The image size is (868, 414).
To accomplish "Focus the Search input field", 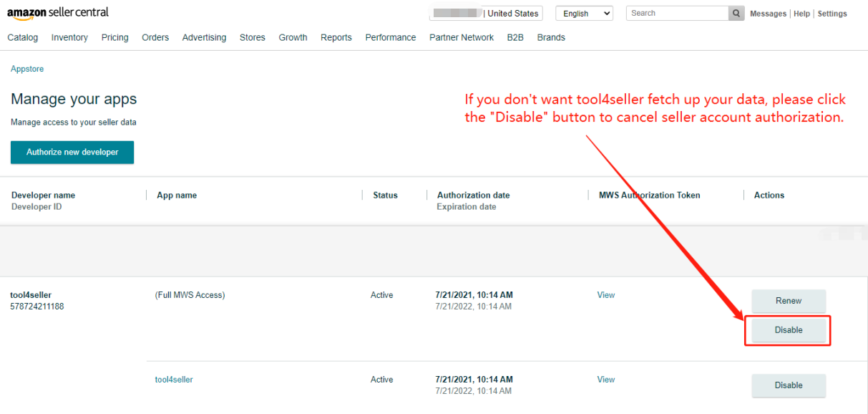I will pyautogui.click(x=678, y=13).
